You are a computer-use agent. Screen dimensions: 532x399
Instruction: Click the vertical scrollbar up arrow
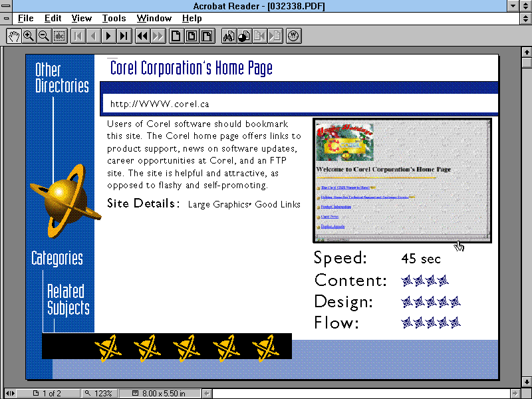[526, 53]
